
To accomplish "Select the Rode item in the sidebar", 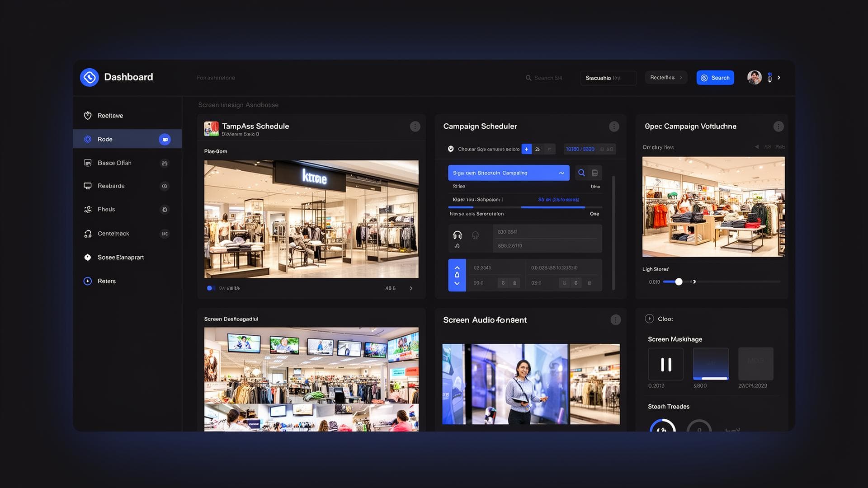I will pos(105,139).
